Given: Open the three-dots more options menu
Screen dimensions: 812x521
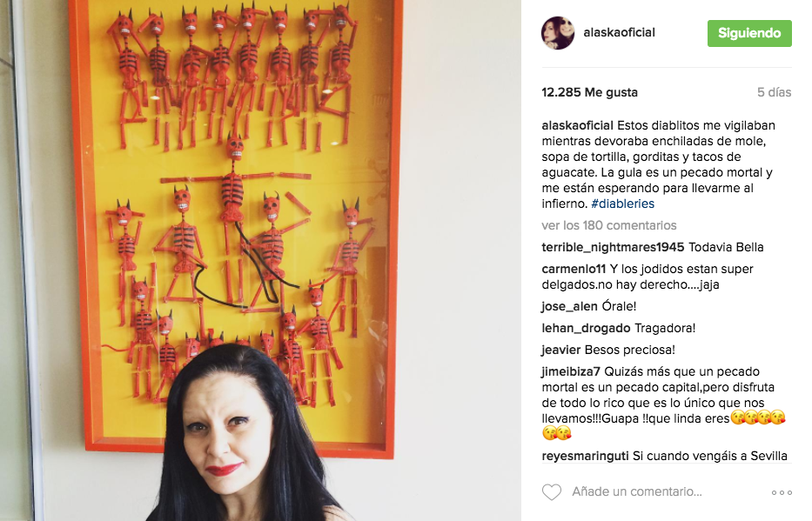Looking at the screenshot, I should point(782,492).
